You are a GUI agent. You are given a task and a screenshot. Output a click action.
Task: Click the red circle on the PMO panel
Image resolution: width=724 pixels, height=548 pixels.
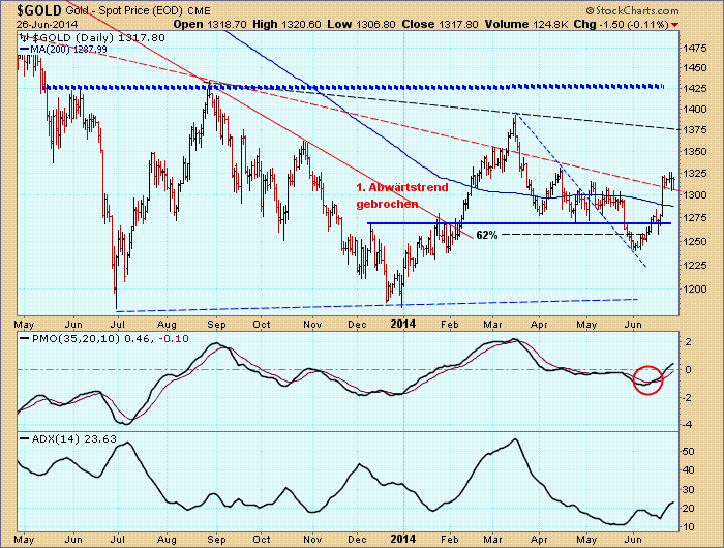[648, 379]
